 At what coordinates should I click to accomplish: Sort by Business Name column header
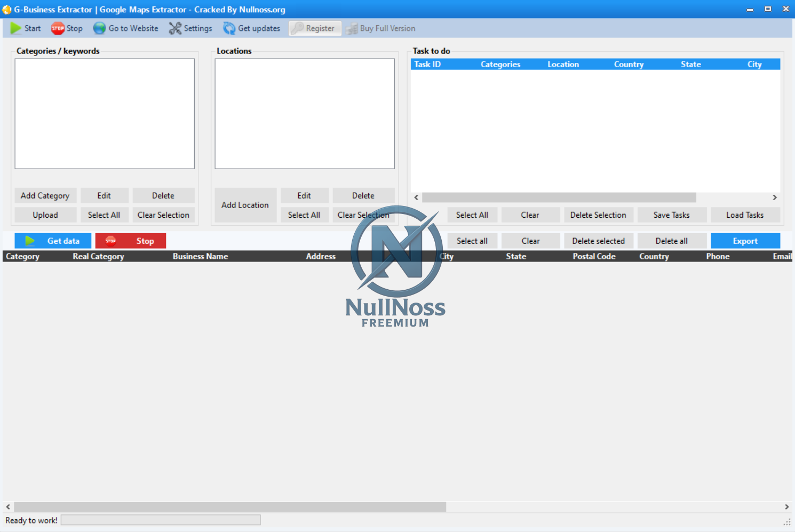coord(200,257)
